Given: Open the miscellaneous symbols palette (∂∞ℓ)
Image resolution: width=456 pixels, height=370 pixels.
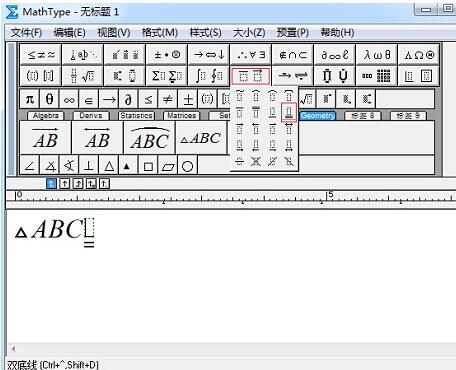Looking at the screenshot, I should pos(335,55).
